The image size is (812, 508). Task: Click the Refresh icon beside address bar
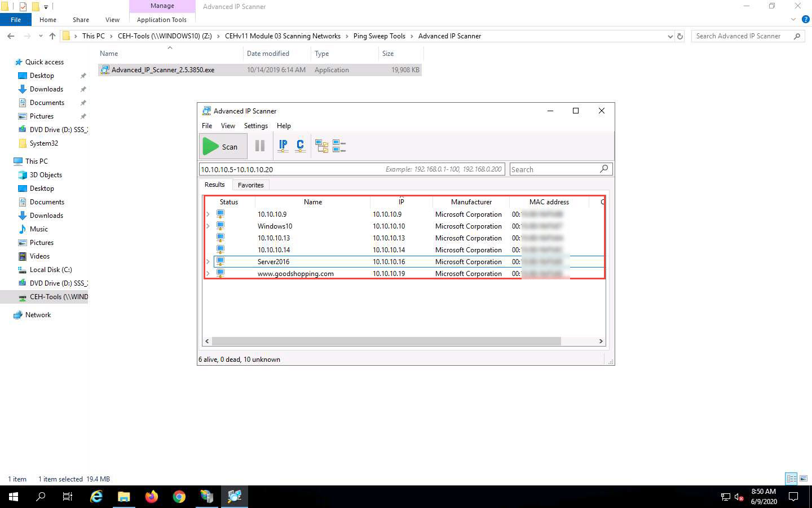point(680,36)
